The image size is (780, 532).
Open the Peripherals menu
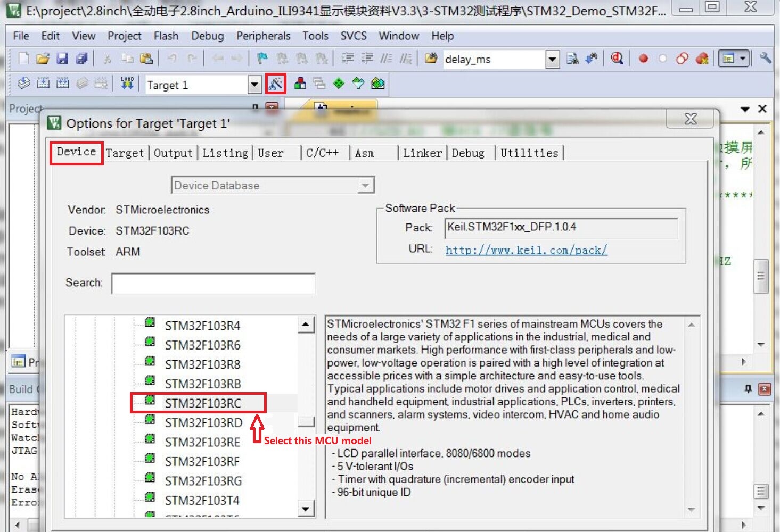(263, 36)
